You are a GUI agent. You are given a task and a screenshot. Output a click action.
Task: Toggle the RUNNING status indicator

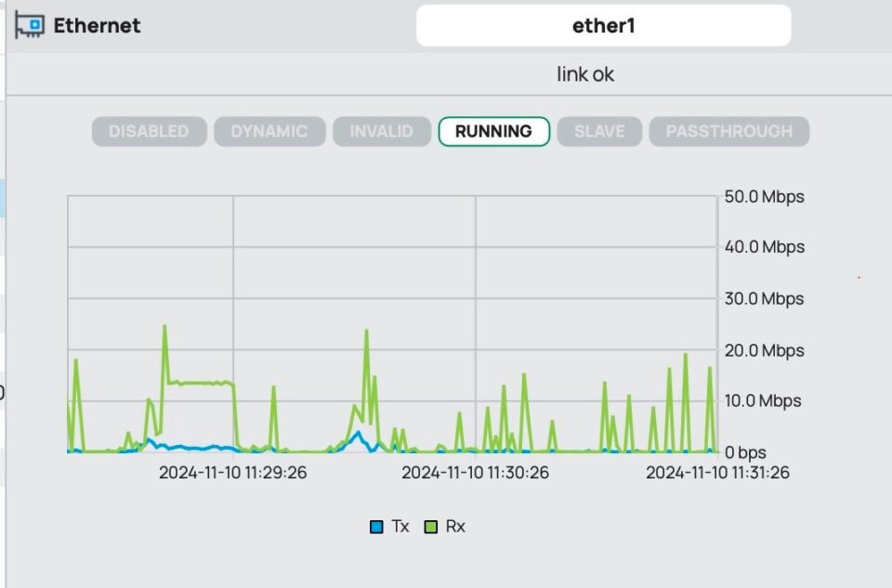click(x=493, y=131)
